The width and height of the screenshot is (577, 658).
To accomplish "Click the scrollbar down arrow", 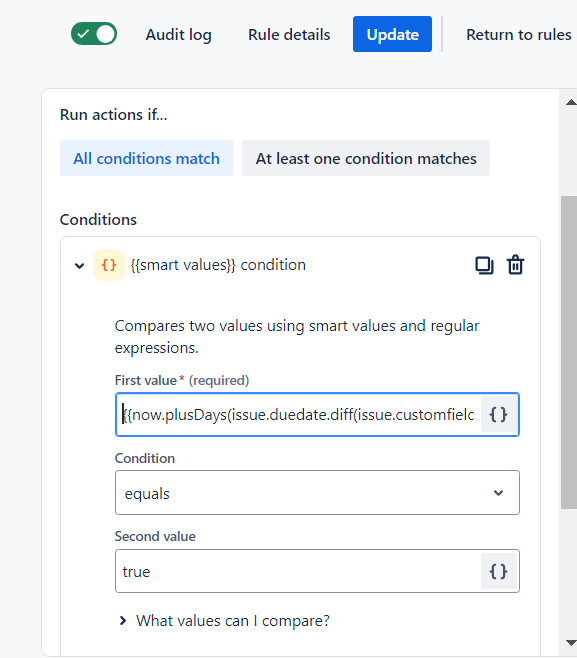I will [x=571, y=642].
